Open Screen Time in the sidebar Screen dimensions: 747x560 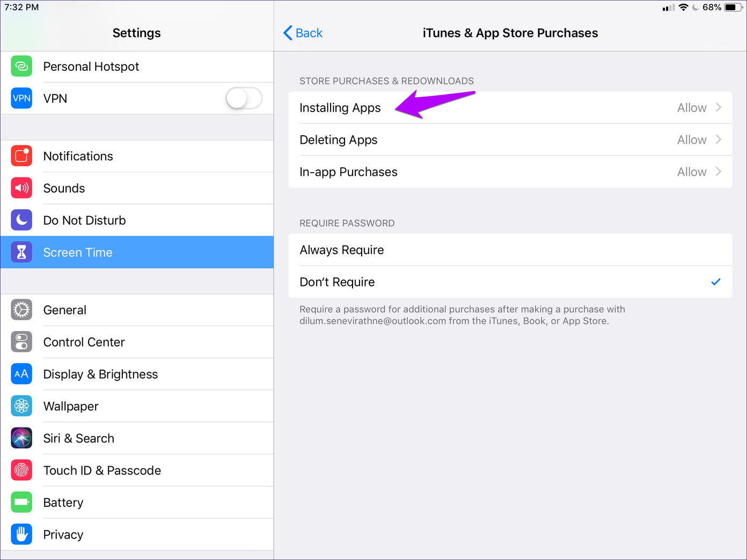point(137,253)
